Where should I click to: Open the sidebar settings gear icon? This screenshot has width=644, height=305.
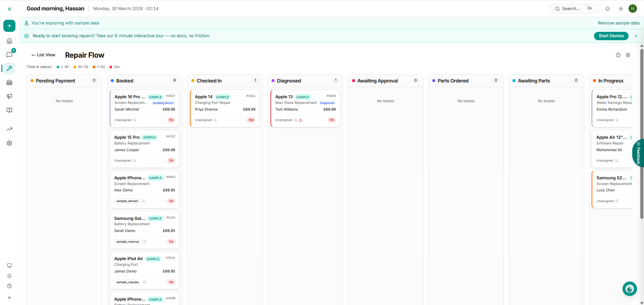tap(9, 143)
